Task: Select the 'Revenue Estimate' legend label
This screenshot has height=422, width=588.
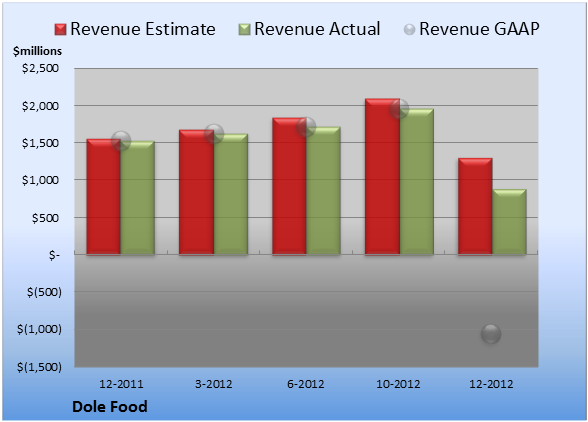Action: 143,29
